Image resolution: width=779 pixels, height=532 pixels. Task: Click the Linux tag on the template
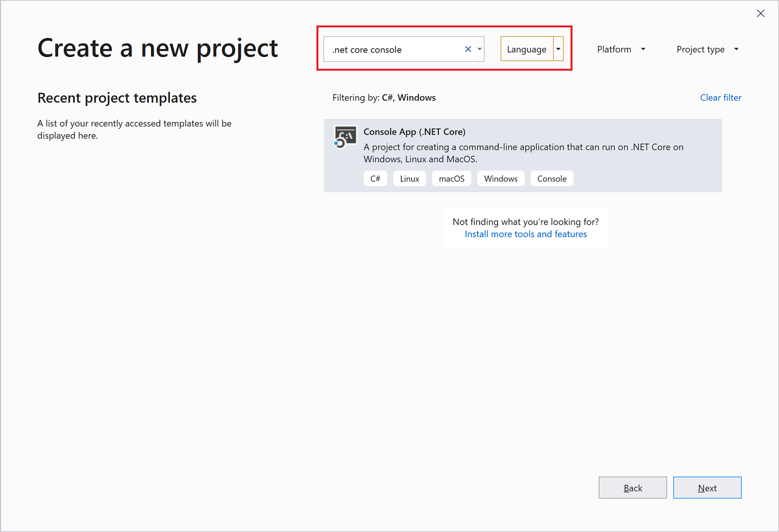click(x=409, y=178)
